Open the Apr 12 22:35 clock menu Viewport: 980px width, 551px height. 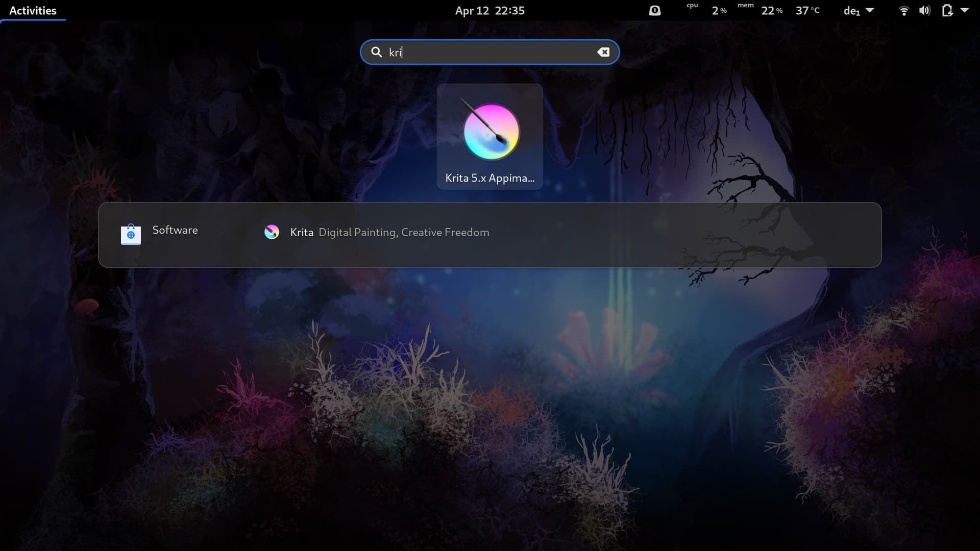pyautogui.click(x=489, y=11)
